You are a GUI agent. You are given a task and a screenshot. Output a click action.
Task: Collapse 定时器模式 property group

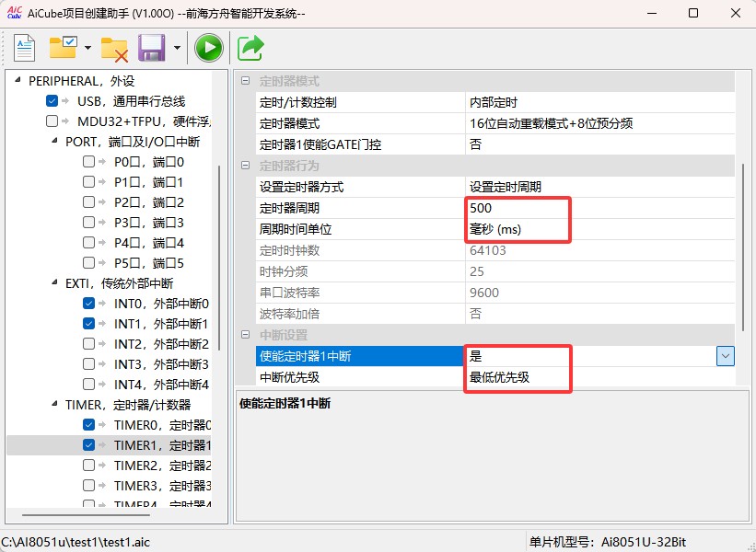246,81
